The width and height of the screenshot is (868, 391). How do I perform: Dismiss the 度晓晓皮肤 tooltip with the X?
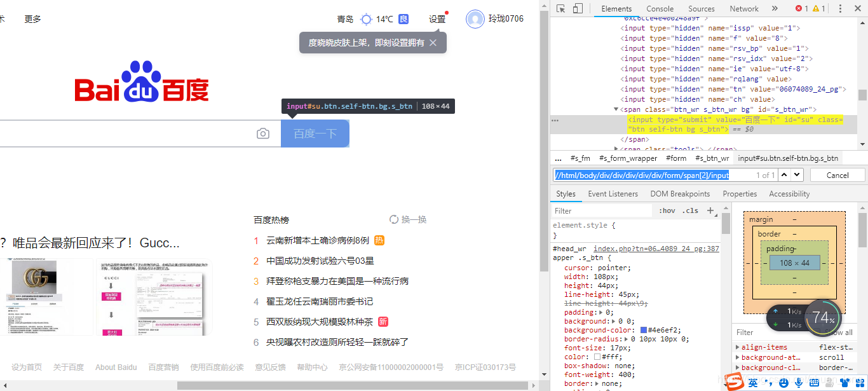[433, 43]
